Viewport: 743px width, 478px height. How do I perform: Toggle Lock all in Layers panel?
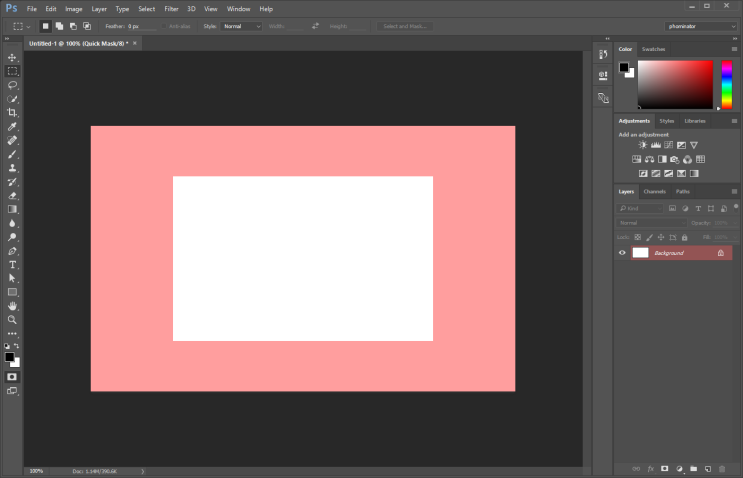tap(684, 237)
